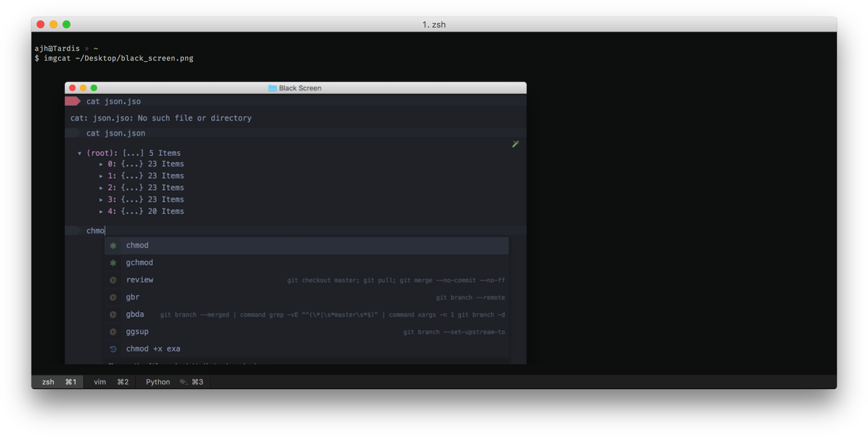
Task: Select the chmod +x exa history suggestion
Action: click(153, 349)
